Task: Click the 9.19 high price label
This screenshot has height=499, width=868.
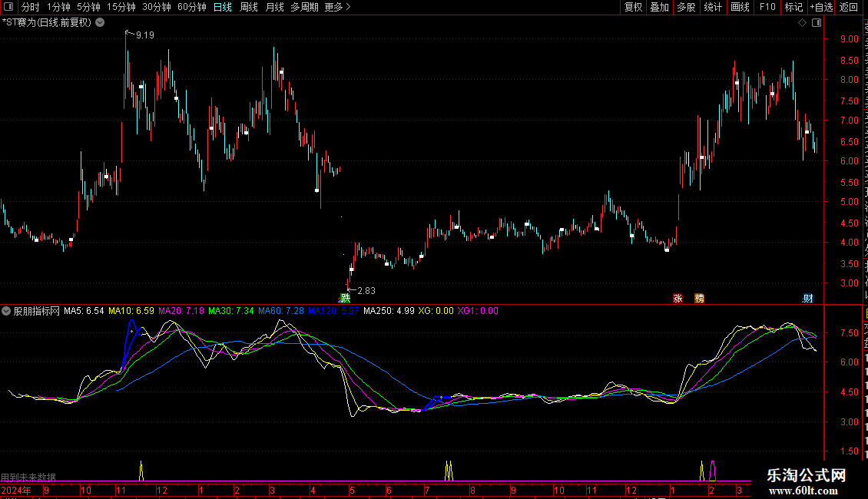Action: click(145, 35)
